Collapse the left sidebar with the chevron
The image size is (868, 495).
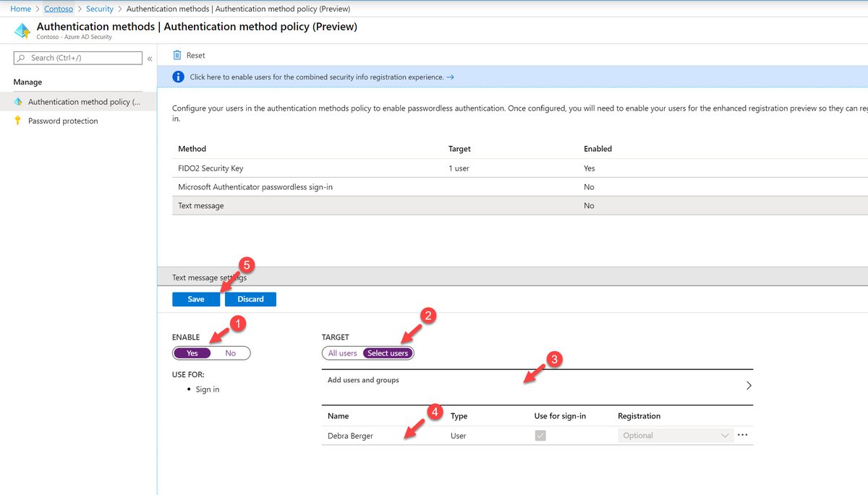pyautogui.click(x=150, y=59)
